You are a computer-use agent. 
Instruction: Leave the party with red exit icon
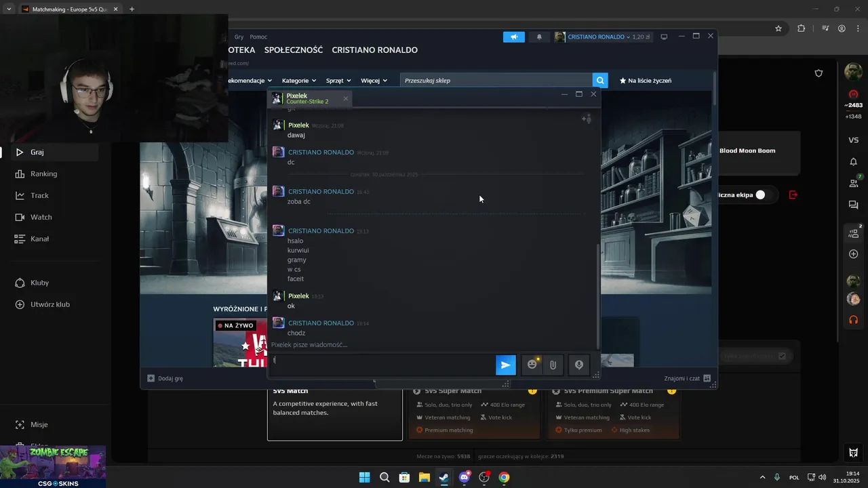pos(793,195)
